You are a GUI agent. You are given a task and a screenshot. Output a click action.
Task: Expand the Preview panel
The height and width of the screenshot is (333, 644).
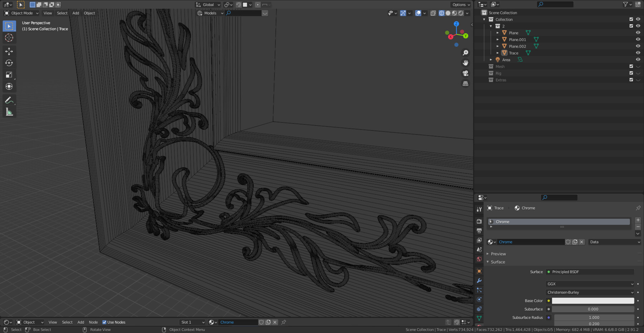[x=498, y=254]
